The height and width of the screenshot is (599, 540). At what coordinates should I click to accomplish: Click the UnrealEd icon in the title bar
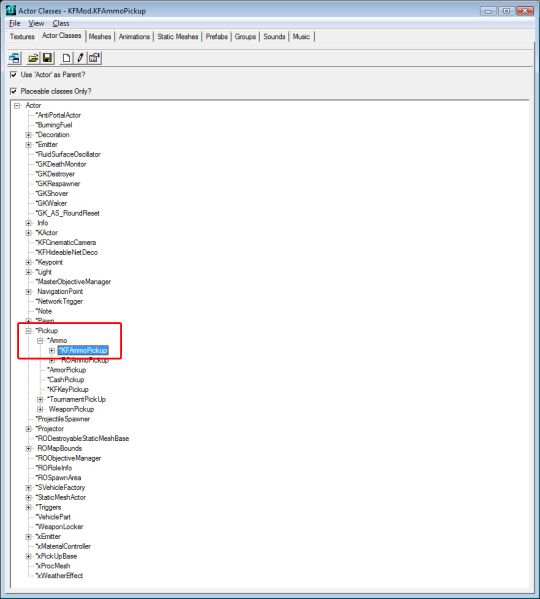click(x=11, y=10)
